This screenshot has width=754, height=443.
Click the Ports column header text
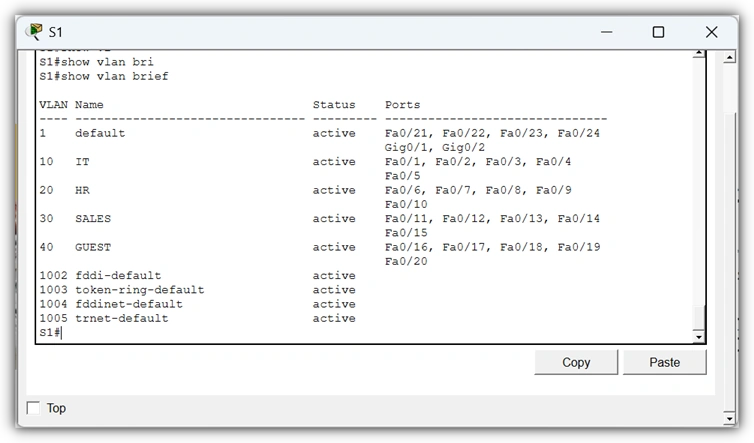pos(402,105)
